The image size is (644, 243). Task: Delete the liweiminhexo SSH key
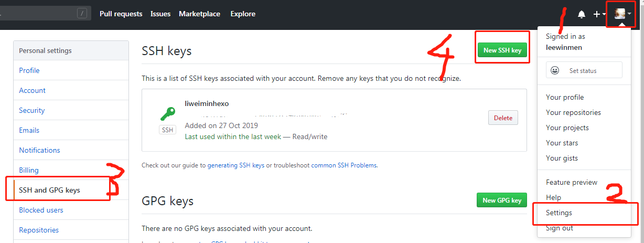click(503, 118)
